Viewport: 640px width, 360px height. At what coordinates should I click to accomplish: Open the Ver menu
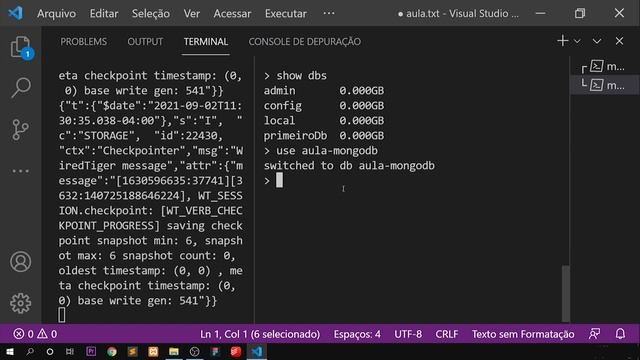[x=191, y=13]
